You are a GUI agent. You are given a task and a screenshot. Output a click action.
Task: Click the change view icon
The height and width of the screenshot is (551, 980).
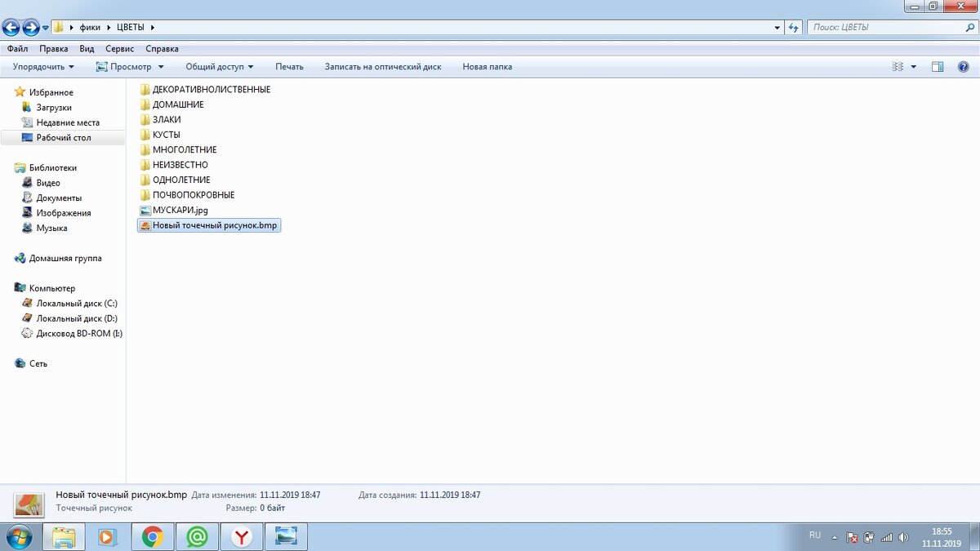point(898,67)
